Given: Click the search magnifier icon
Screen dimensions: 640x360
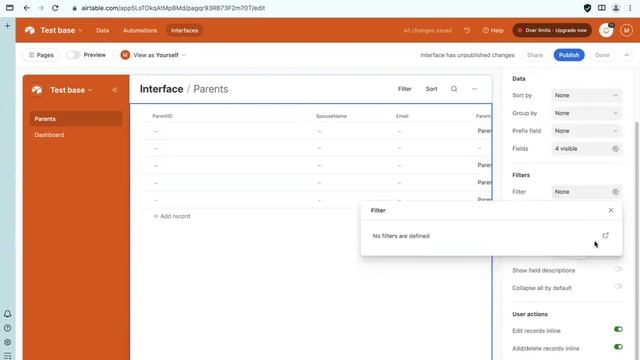Looking at the screenshot, I should [x=454, y=89].
